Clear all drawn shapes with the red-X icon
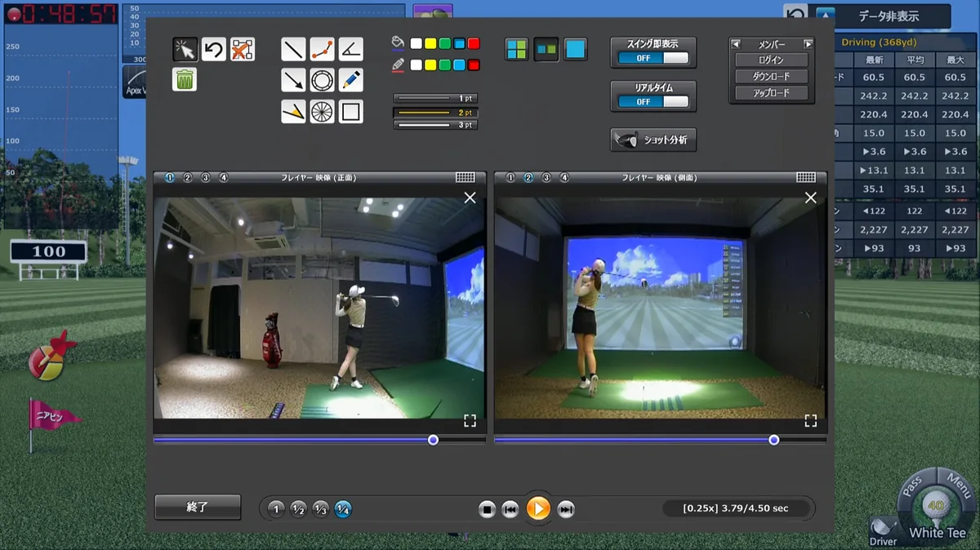The height and width of the screenshot is (550, 980). (x=242, y=50)
